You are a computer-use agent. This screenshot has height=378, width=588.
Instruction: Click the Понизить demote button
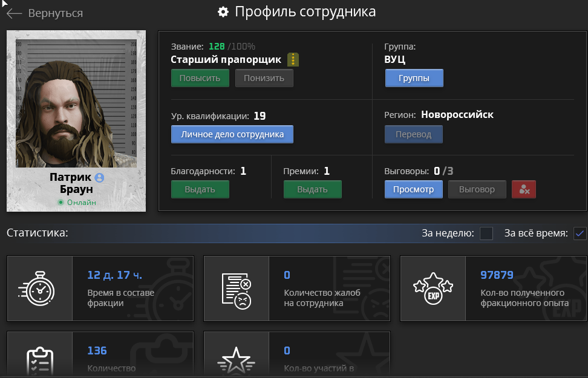264,78
